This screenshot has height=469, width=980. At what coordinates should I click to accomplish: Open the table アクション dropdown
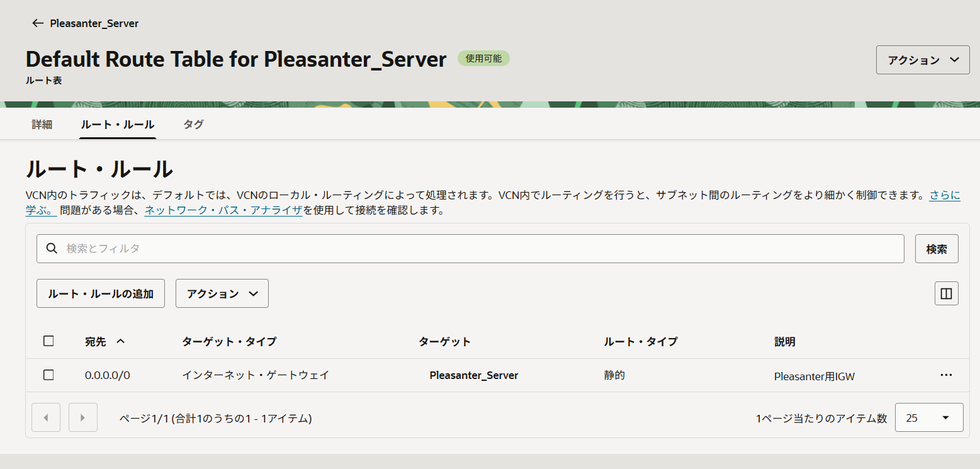[222, 293]
